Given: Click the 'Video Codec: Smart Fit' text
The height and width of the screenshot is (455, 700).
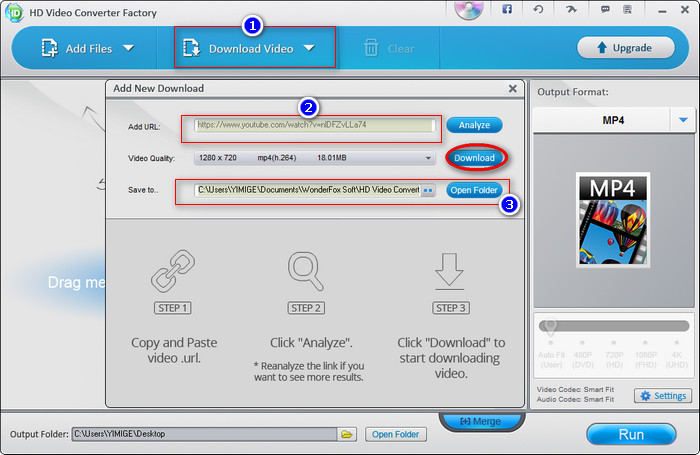Looking at the screenshot, I should (575, 389).
